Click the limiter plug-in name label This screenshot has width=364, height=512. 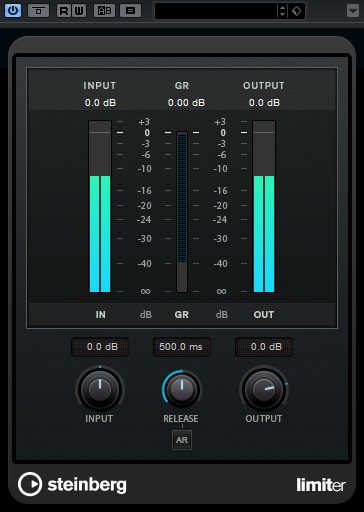pyautogui.click(x=321, y=485)
